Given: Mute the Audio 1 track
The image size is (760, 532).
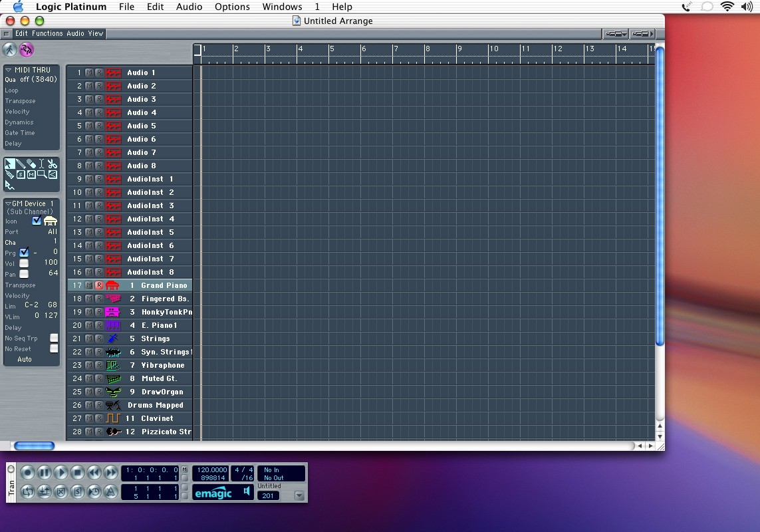Looking at the screenshot, I should tap(89, 72).
